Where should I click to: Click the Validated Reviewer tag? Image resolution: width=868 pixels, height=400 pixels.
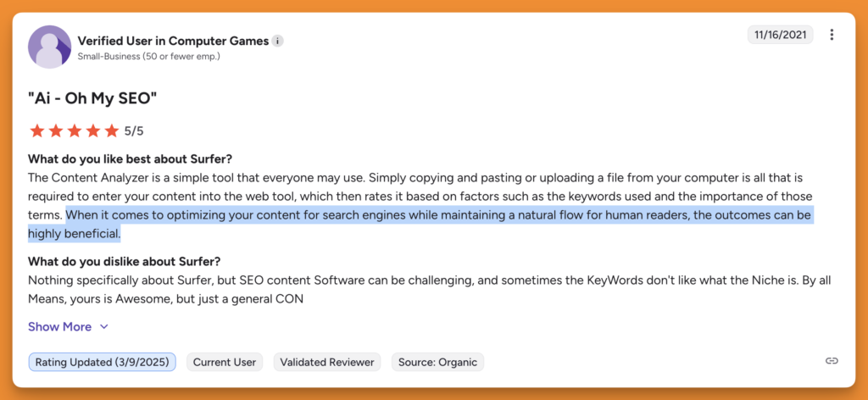pyautogui.click(x=326, y=362)
